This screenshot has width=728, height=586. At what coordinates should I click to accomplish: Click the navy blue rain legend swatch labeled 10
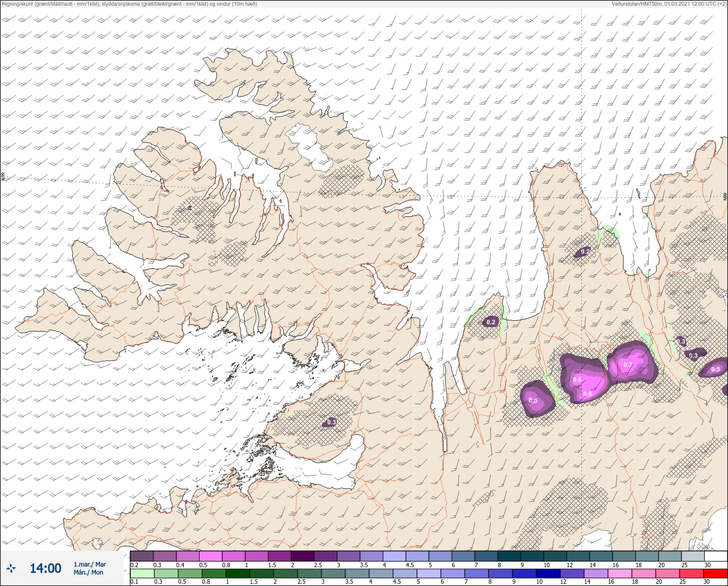coord(548,573)
